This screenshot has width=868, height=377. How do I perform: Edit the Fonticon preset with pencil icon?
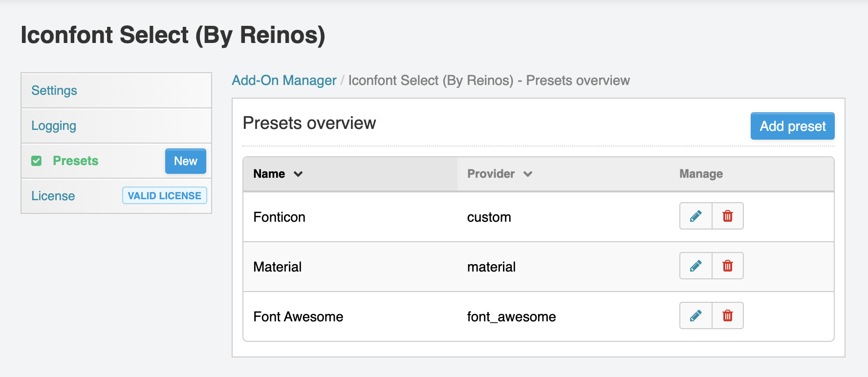(x=696, y=216)
